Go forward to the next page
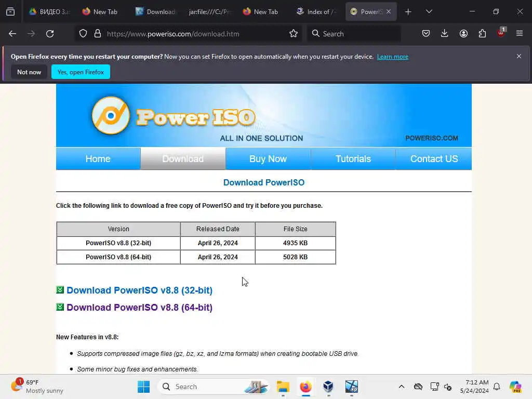 coord(31,34)
